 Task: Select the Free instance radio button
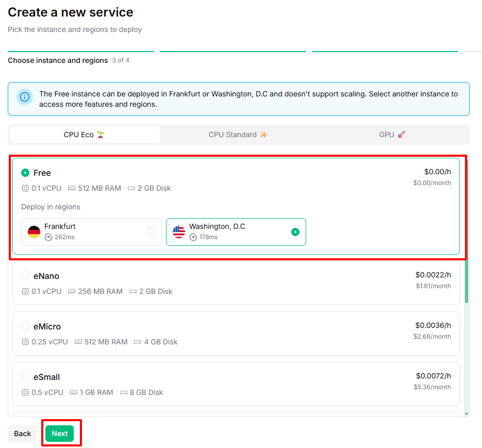(x=25, y=173)
